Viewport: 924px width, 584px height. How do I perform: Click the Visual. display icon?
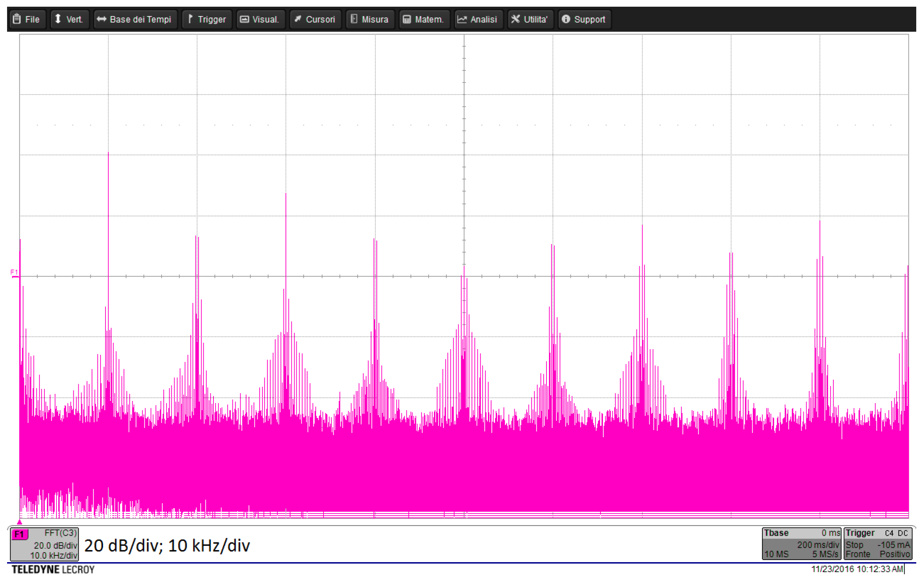pyautogui.click(x=244, y=19)
